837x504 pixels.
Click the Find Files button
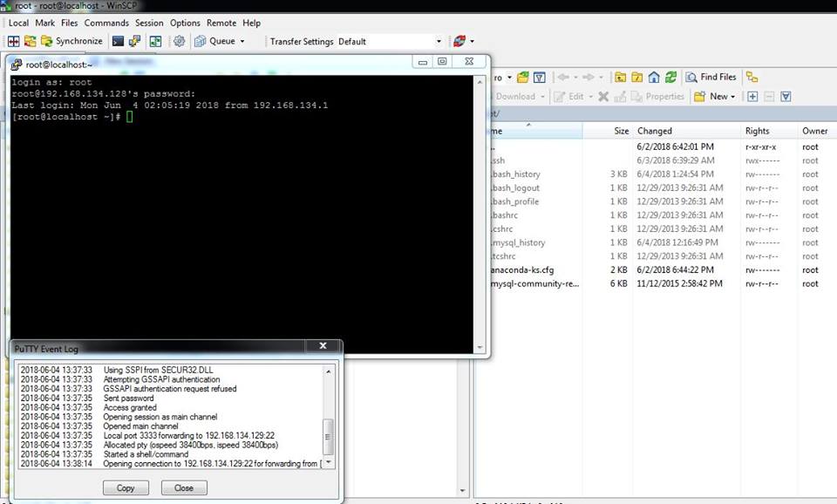click(711, 78)
